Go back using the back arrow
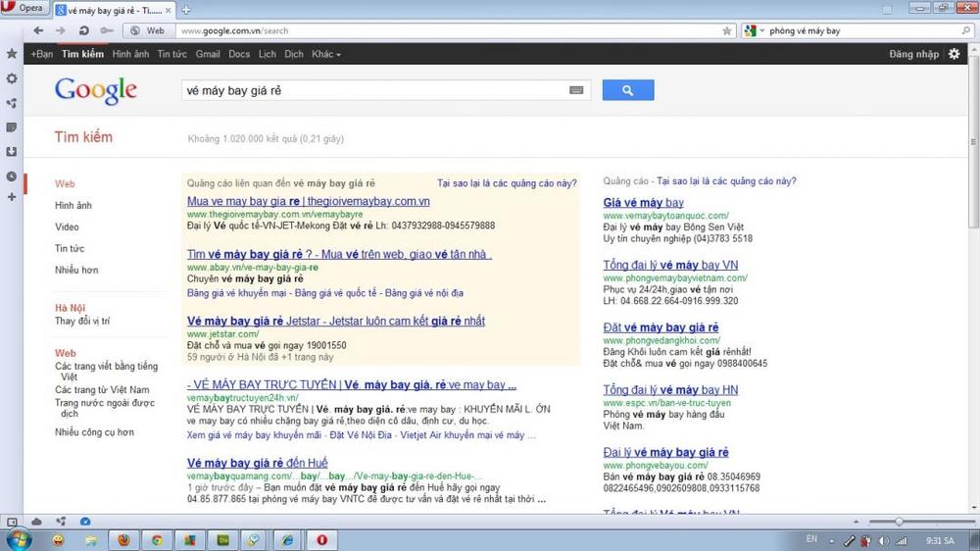Screen dimensions: 980x551 [39, 30]
